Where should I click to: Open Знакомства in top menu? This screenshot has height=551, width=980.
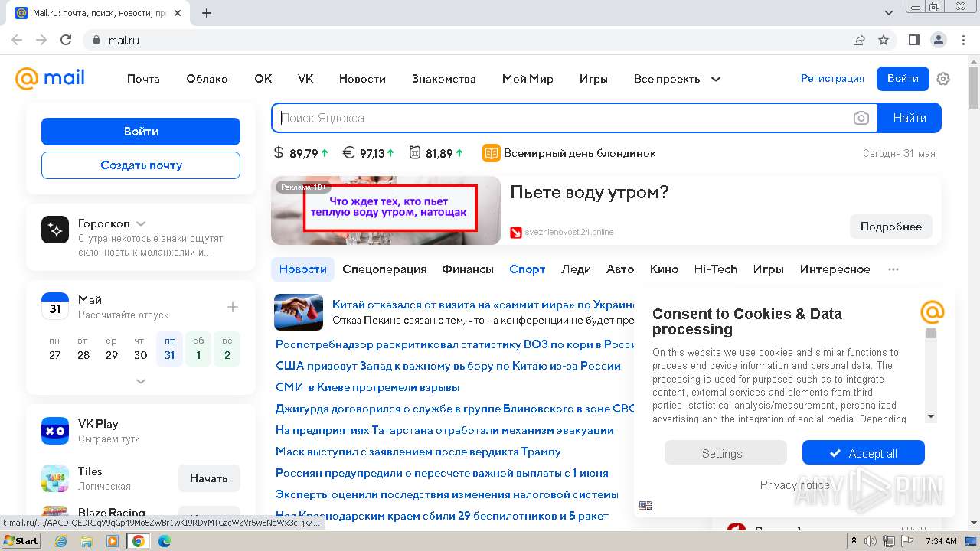pos(444,79)
